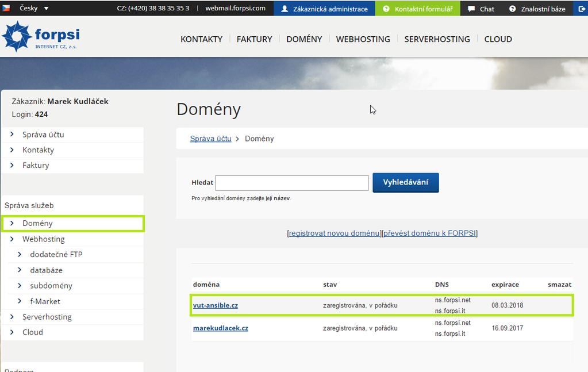This screenshot has height=372, width=588.
Task: Go to DOMÉNY in main navigation
Action: pyautogui.click(x=304, y=39)
